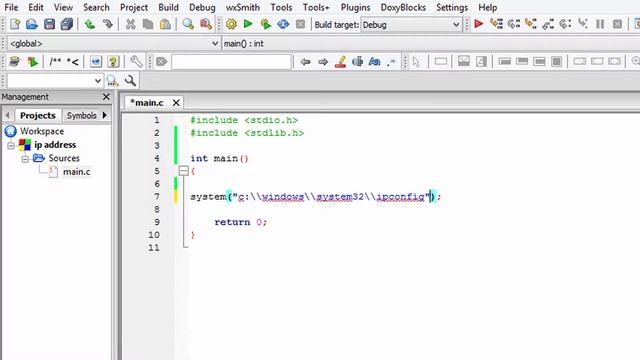640x360 pixels.
Task: Pause the debugger with the pause icon
Action: [x=600, y=24]
